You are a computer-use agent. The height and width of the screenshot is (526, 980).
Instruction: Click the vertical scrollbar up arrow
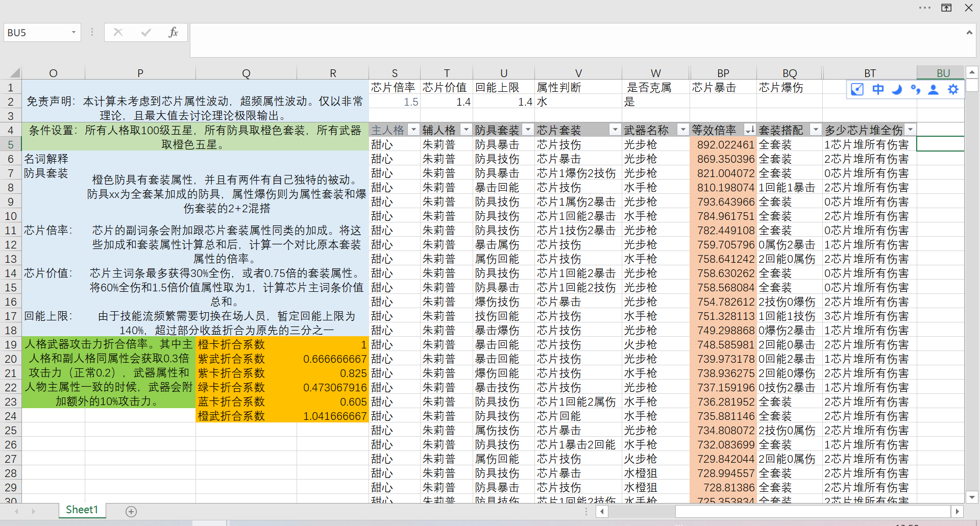click(x=972, y=72)
